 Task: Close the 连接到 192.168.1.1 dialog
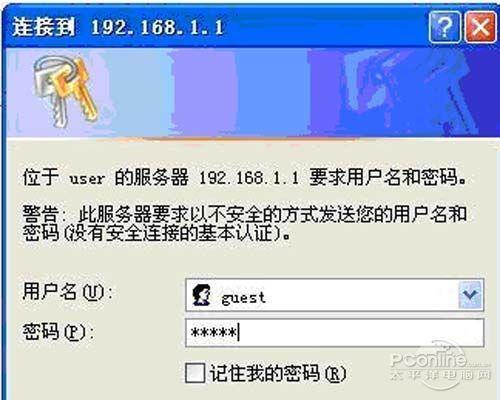[480, 27]
